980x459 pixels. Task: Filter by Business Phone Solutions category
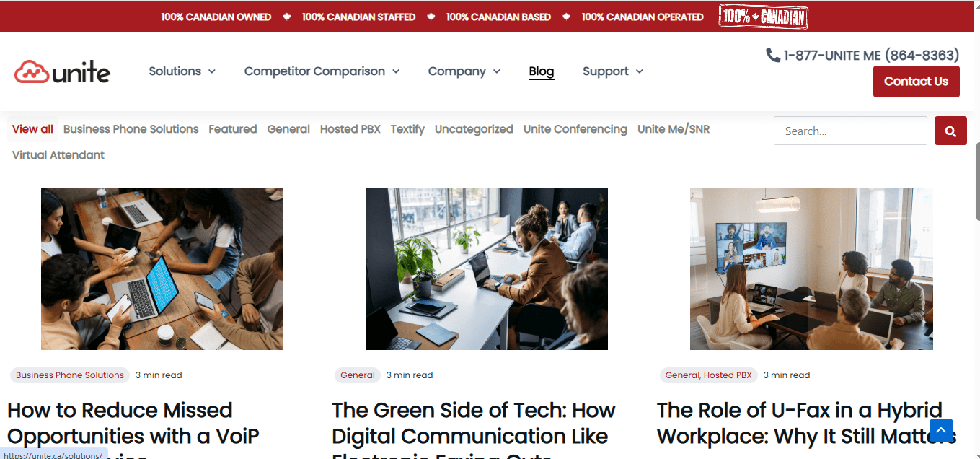tap(131, 129)
